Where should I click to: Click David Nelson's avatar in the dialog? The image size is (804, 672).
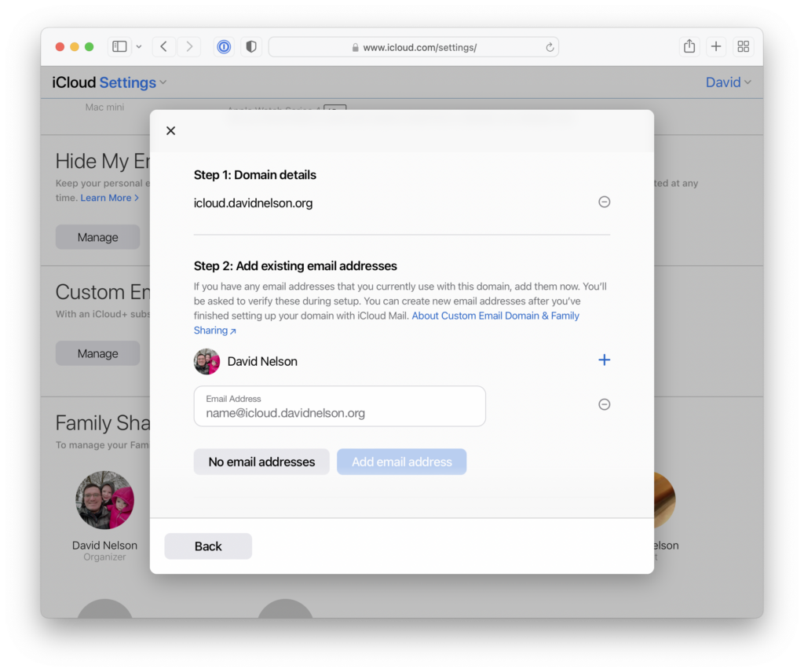[x=206, y=361]
